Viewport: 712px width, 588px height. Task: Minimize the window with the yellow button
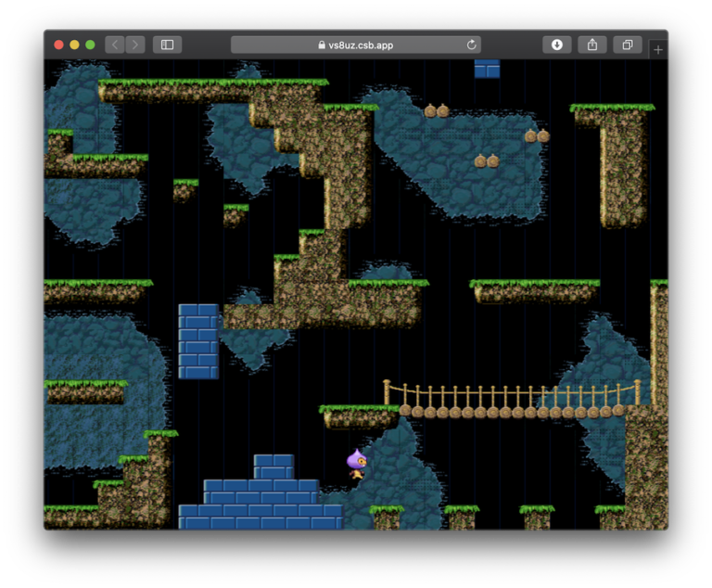coord(74,45)
